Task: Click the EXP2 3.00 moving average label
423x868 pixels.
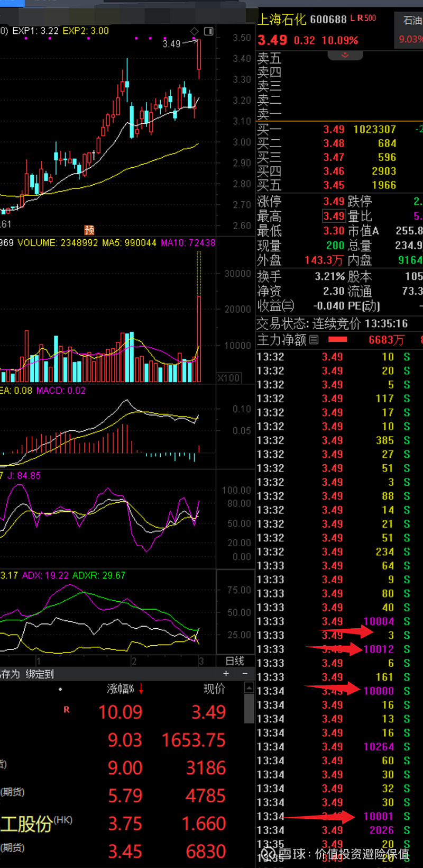Action: 86,31
